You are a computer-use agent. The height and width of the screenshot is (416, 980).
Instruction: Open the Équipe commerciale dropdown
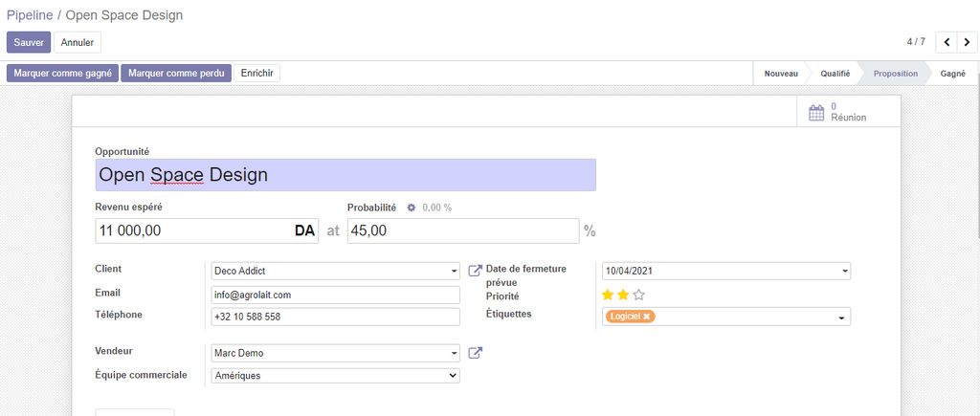(453, 376)
